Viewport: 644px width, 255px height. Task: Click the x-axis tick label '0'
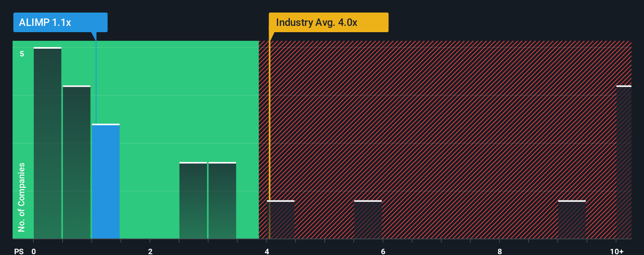pyautogui.click(x=34, y=251)
